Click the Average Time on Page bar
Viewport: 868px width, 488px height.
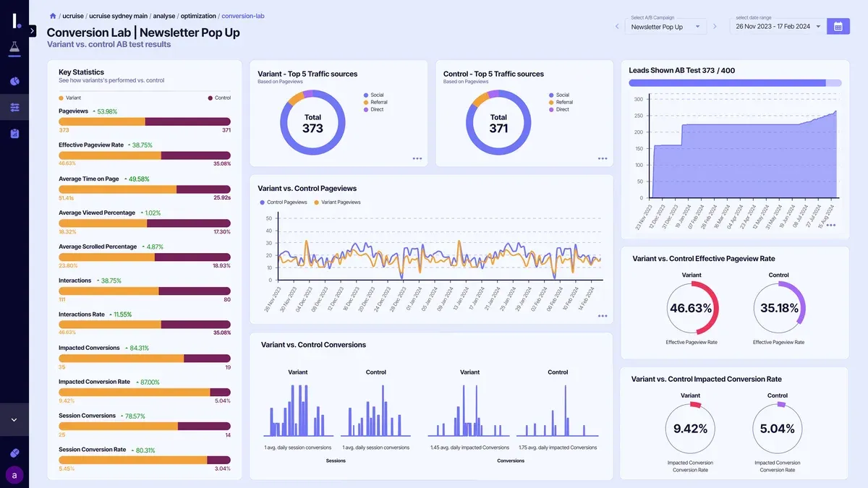(145, 189)
